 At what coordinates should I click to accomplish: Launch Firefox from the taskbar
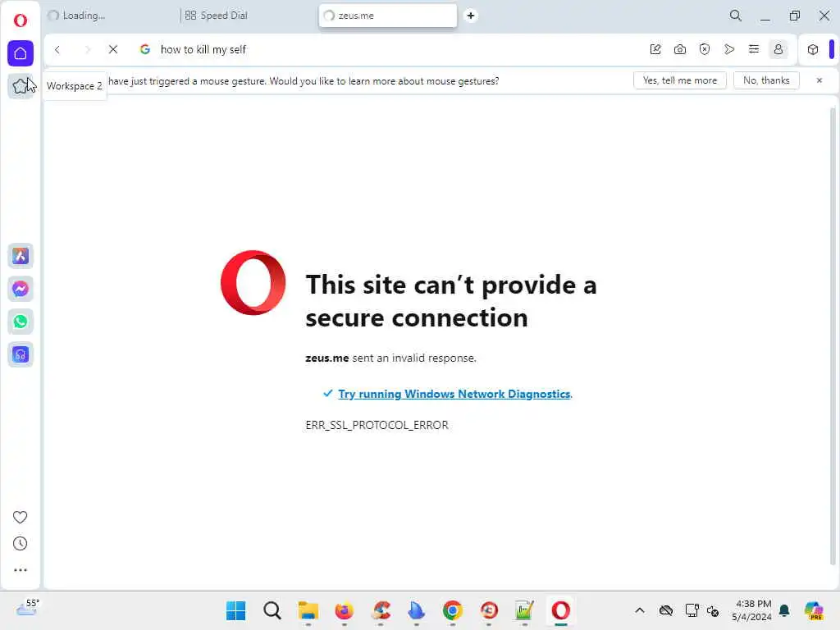(344, 610)
